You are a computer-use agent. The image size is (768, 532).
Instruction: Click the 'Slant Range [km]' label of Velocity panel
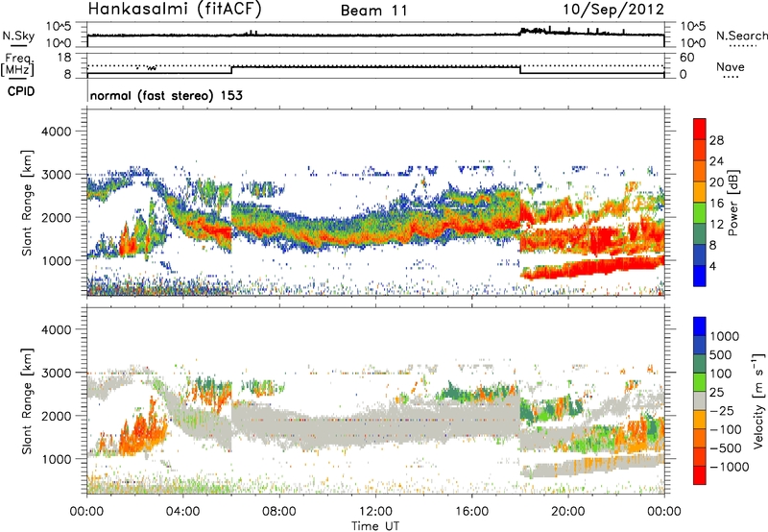(x=27, y=400)
